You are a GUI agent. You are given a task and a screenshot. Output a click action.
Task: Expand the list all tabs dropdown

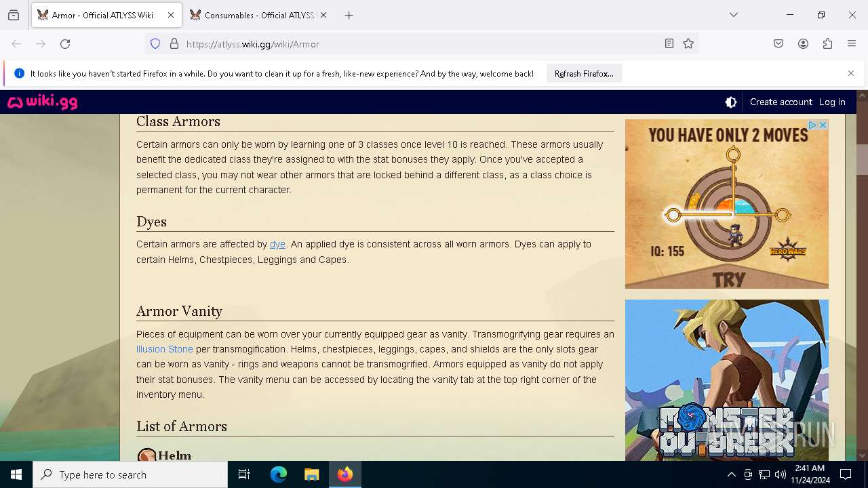tap(734, 15)
